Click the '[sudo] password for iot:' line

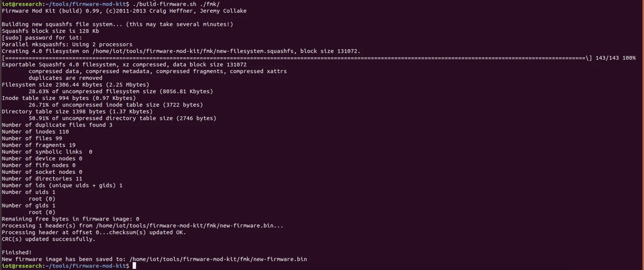click(x=42, y=38)
